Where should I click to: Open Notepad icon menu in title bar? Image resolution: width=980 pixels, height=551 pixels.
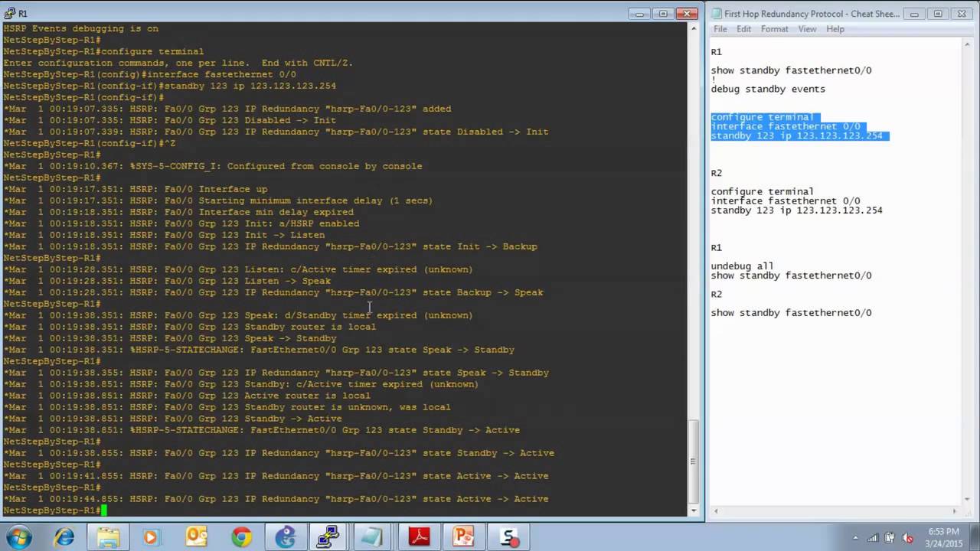click(x=715, y=13)
